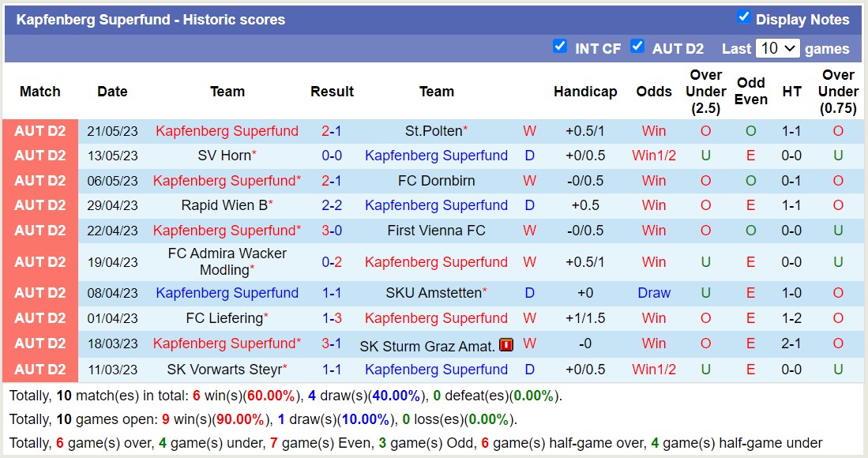Open the Last games count dropdown
This screenshot has width=868, height=458.
pyautogui.click(x=778, y=48)
